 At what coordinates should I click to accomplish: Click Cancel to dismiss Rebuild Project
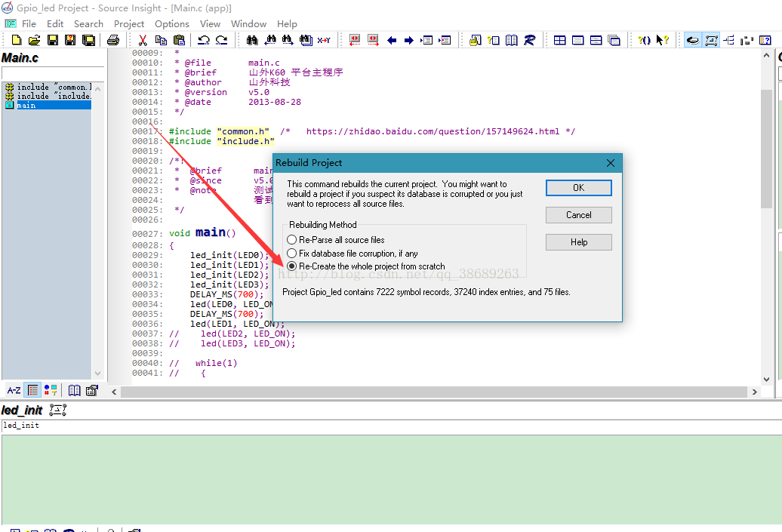point(578,214)
